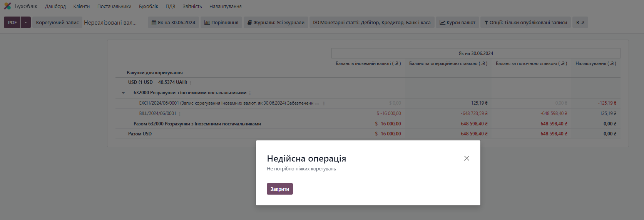Click the Баланс за операційною ставкою column header
The image size is (644, 220).
[448, 63]
